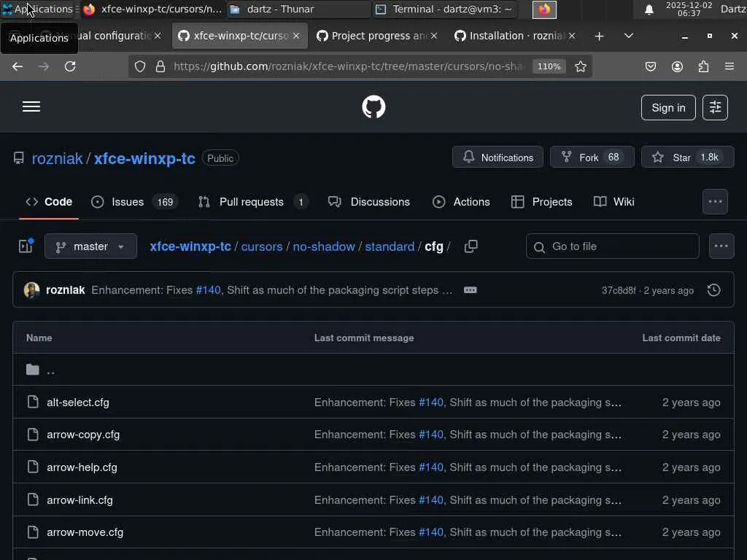Image resolution: width=747 pixels, height=560 pixels.
Task: Switch to Terminal window in taskbar
Action: click(444, 9)
